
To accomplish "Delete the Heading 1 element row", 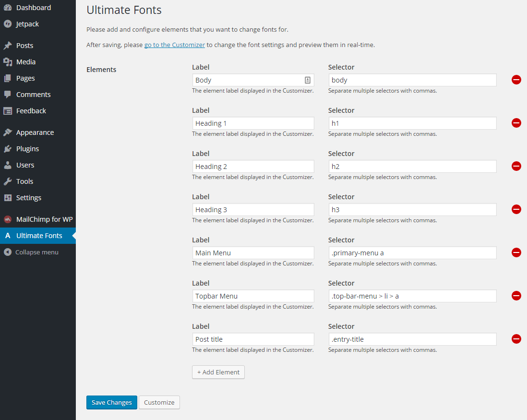I will (516, 123).
